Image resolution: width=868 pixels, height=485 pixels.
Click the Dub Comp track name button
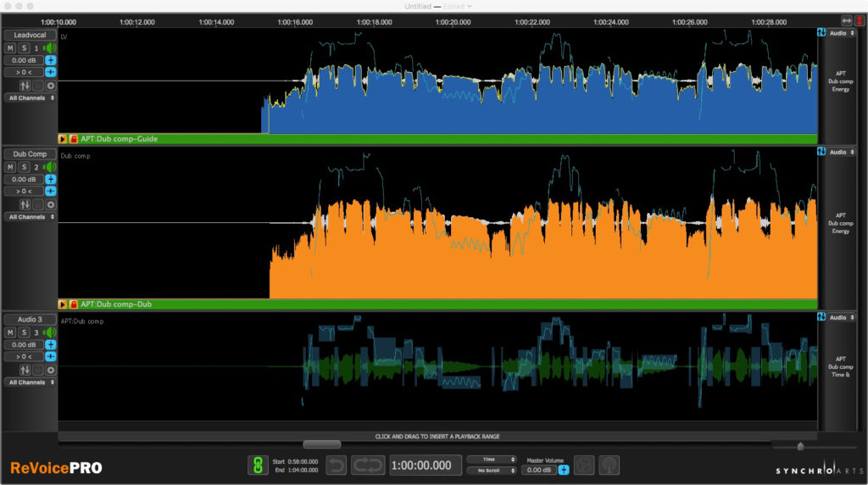[x=30, y=154]
